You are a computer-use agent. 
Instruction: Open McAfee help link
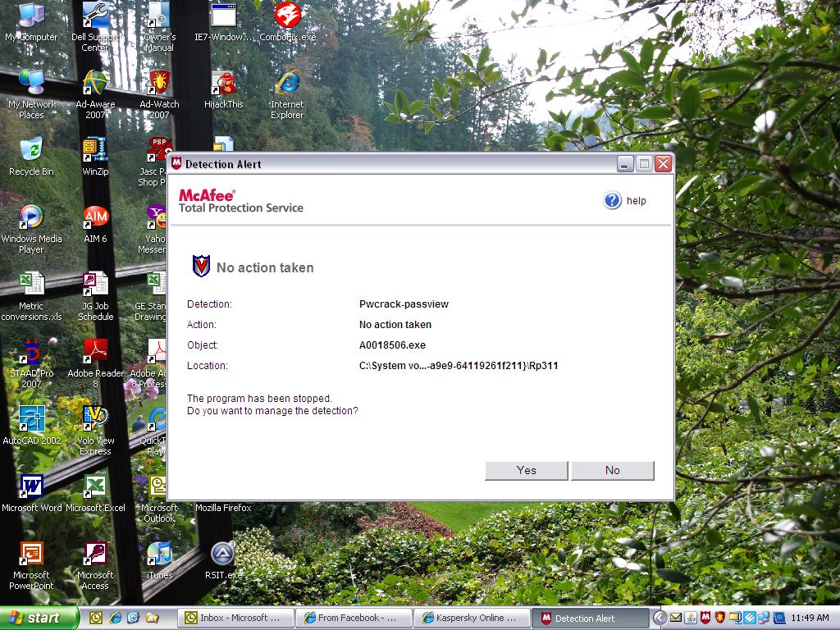tap(625, 200)
